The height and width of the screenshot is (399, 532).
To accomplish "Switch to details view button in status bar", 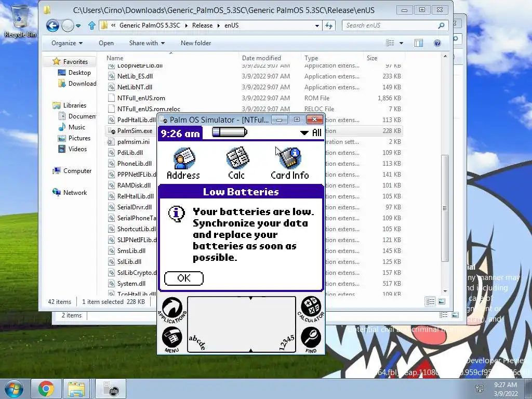I will 430,301.
